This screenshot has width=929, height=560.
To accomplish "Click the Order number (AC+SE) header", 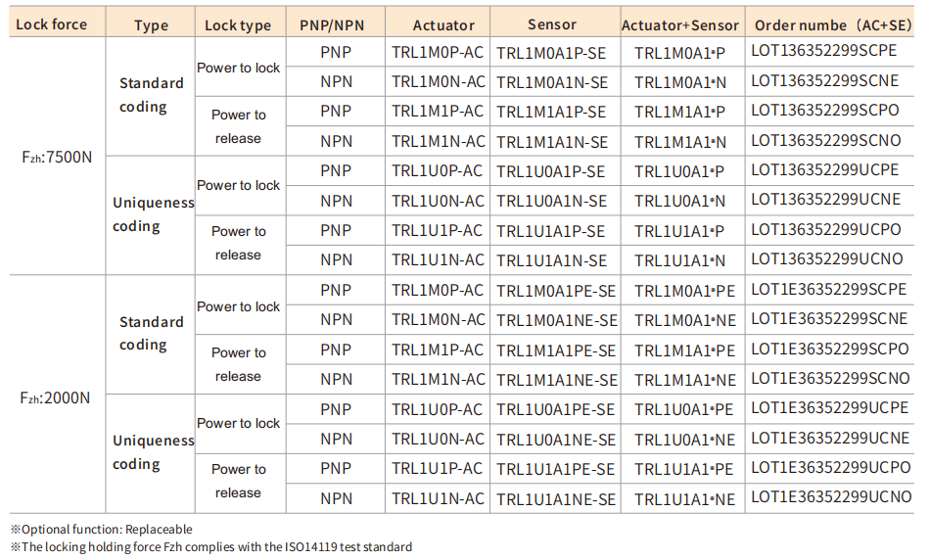I will (833, 24).
